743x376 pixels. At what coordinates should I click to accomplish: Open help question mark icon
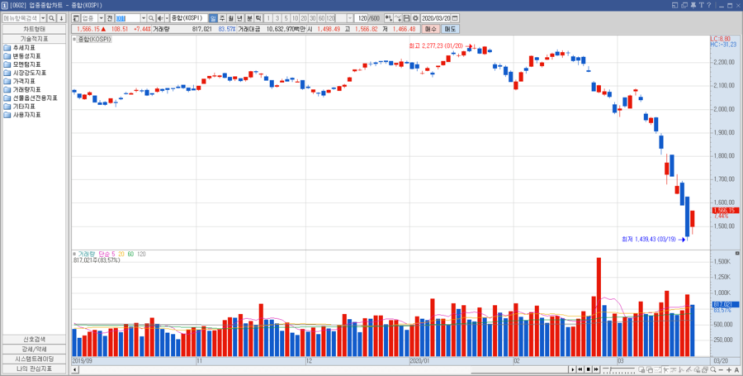pyautogui.click(x=709, y=5)
